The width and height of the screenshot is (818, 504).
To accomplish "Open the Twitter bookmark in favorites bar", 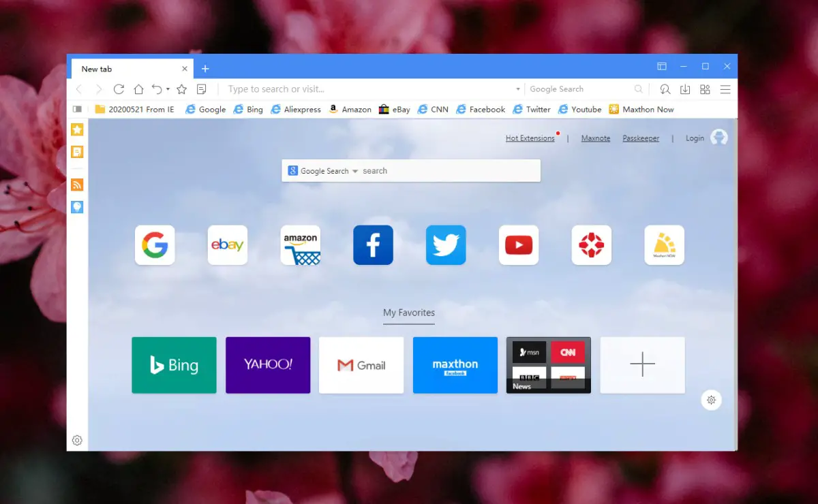I will (x=532, y=109).
